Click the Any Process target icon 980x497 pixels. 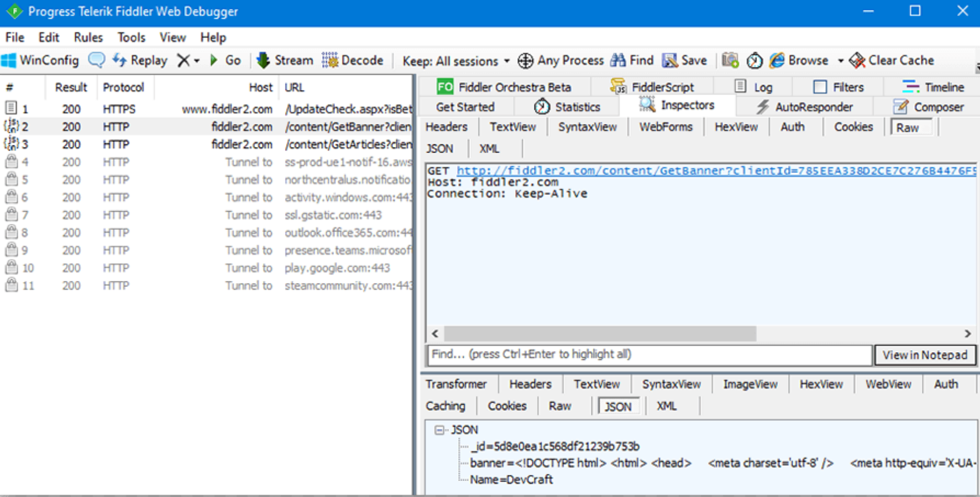(525, 60)
